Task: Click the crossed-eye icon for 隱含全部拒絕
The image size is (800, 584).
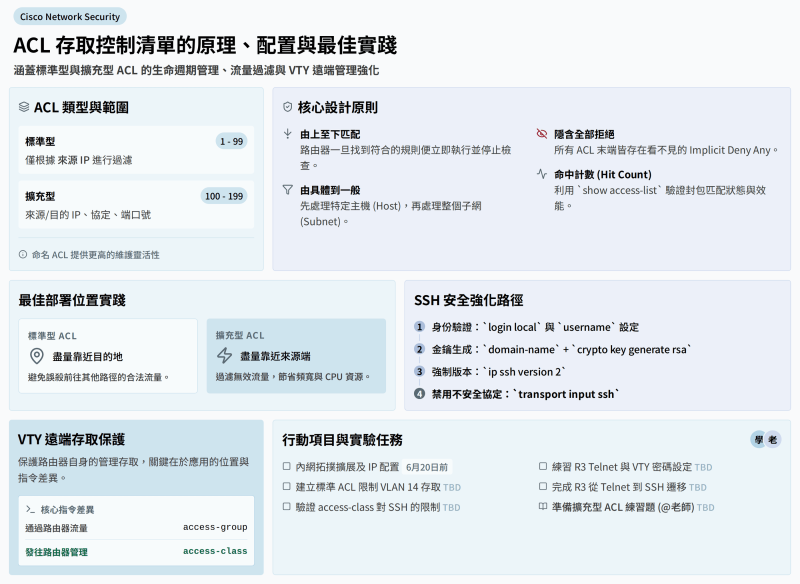Action: pos(542,134)
